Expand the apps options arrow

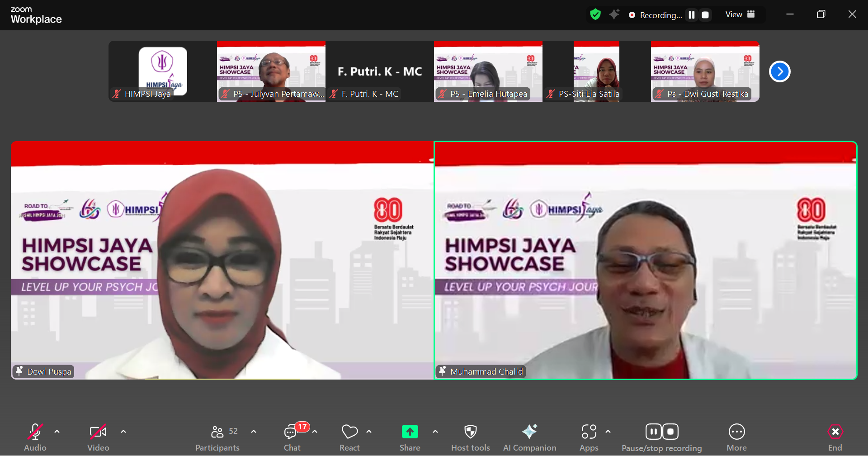tap(608, 432)
